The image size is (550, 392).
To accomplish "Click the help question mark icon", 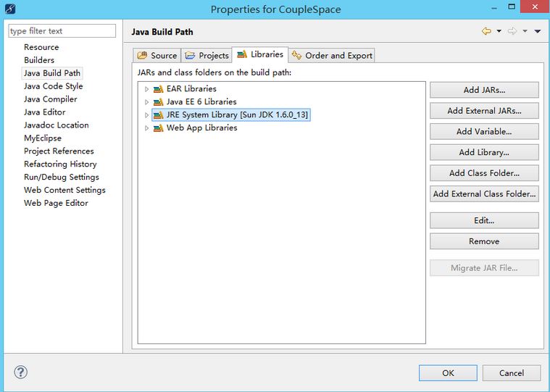I will click(x=21, y=372).
